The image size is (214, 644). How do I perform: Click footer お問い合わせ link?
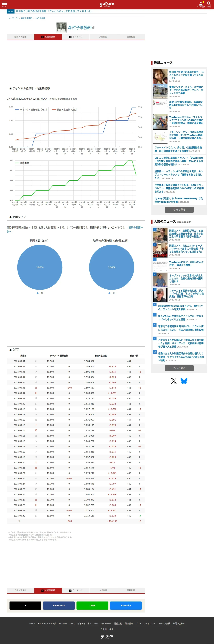(179, 623)
